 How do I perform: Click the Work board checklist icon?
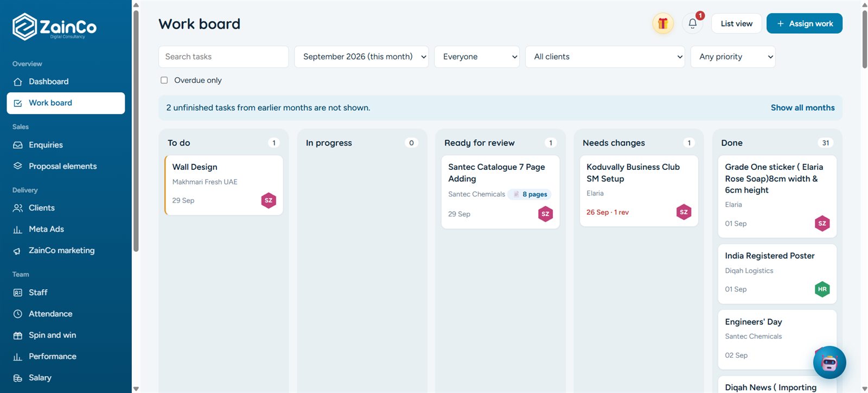coord(18,103)
